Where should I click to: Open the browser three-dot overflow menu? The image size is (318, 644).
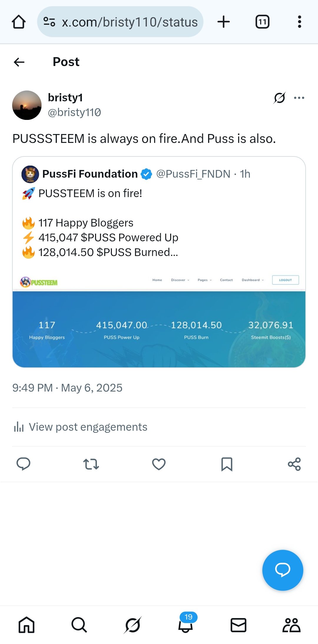tap(299, 22)
